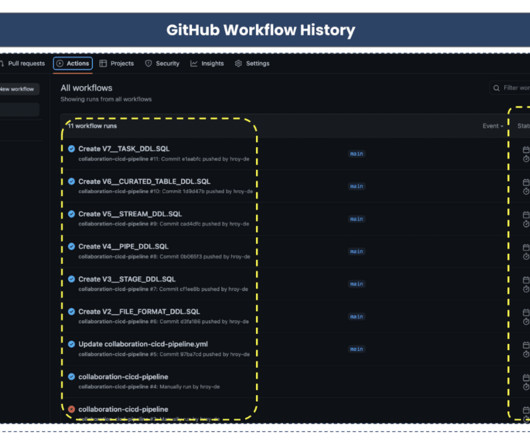The image size is (530, 442).
Task: Click the '11 workflow runs' count text
Action: click(x=92, y=126)
